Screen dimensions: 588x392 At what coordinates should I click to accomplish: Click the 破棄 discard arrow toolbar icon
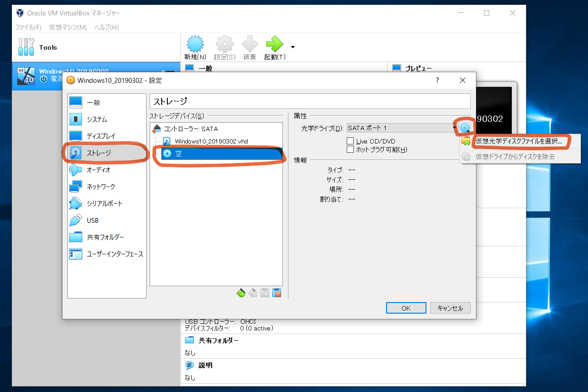click(x=250, y=45)
